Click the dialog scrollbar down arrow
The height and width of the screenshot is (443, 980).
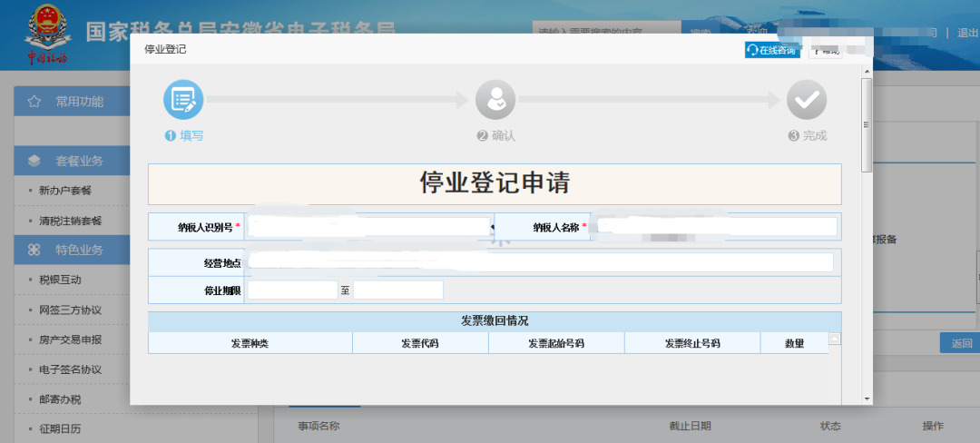point(867,398)
